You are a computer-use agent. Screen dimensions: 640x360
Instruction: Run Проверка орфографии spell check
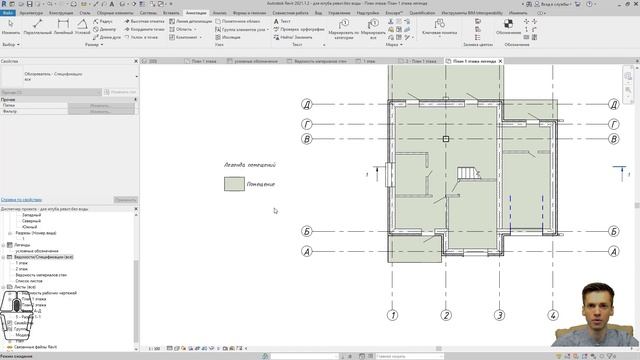pyautogui.click(x=299, y=29)
